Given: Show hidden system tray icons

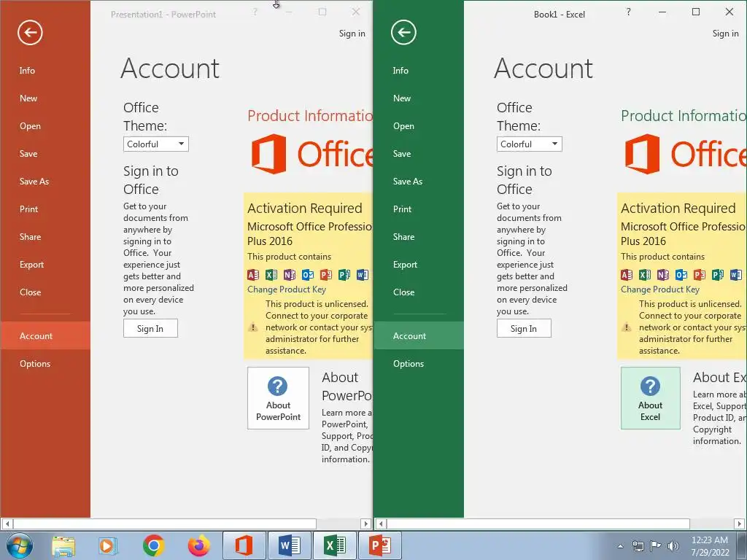Looking at the screenshot, I should [620, 546].
